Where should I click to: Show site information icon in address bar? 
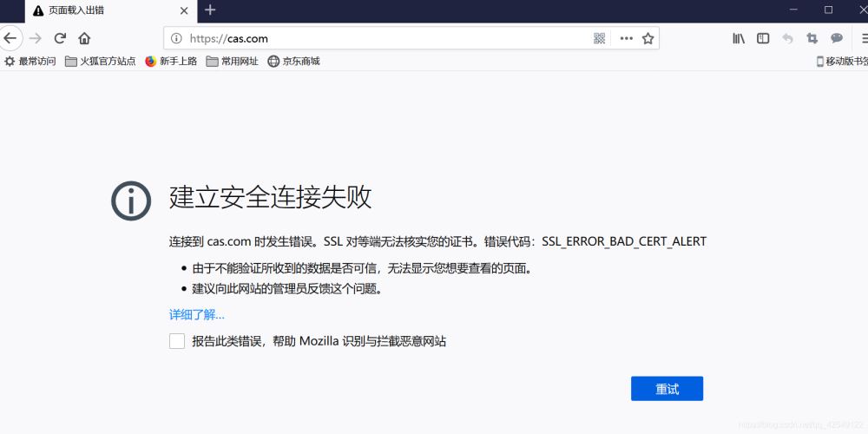[176, 38]
